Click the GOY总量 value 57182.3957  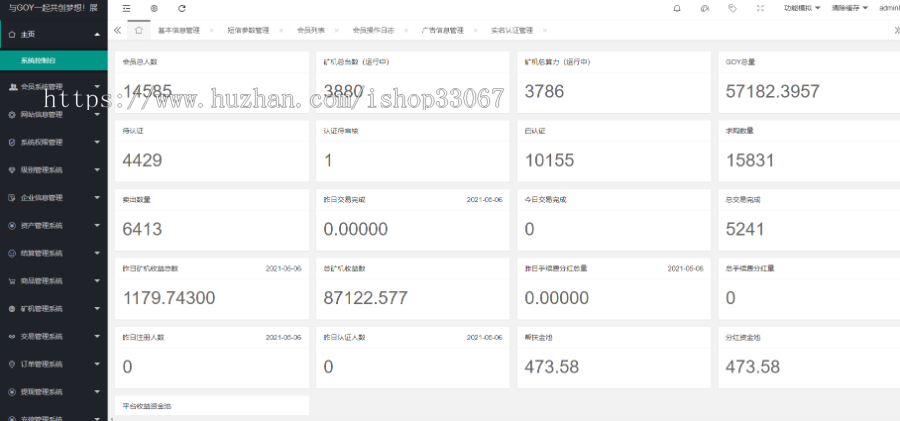(773, 91)
